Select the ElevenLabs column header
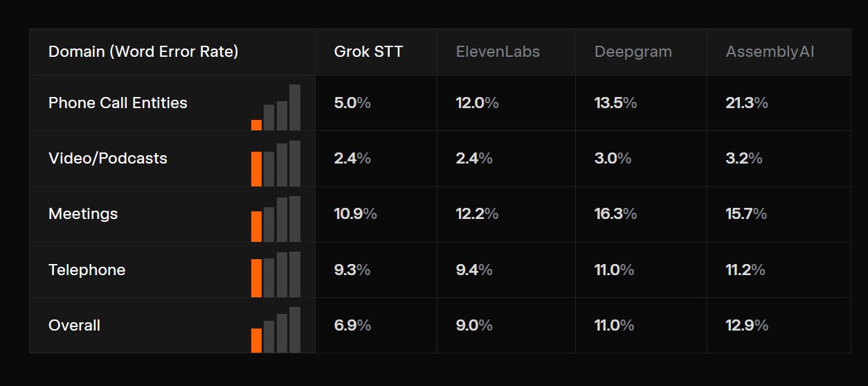Viewport: 868px width, 386px height. 498,52
